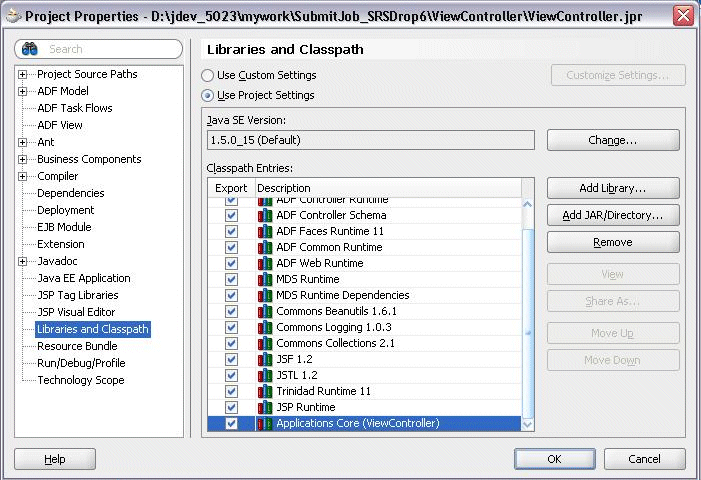The image size is (701, 480).
Task: Click the Description column header
Action: [x=388, y=188]
